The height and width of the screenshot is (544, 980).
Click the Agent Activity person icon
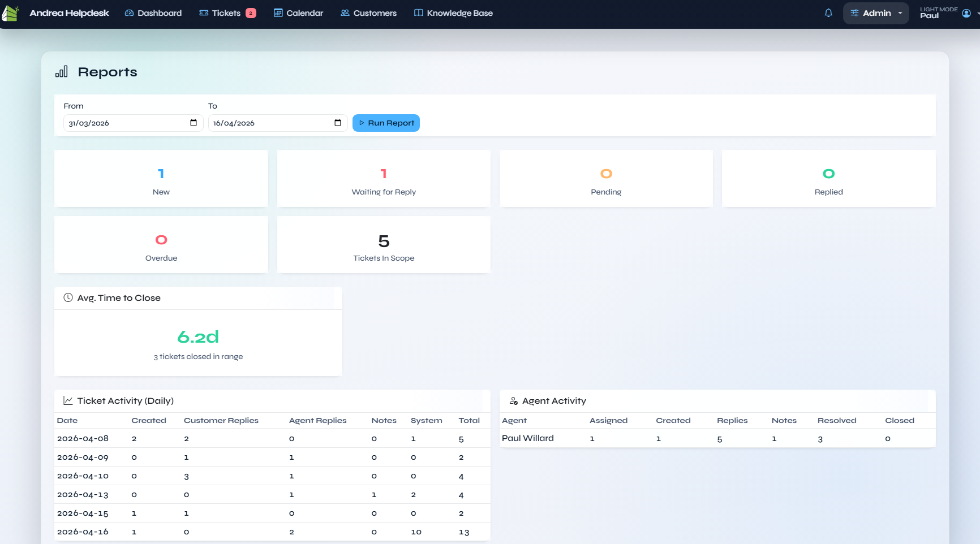[x=514, y=401]
